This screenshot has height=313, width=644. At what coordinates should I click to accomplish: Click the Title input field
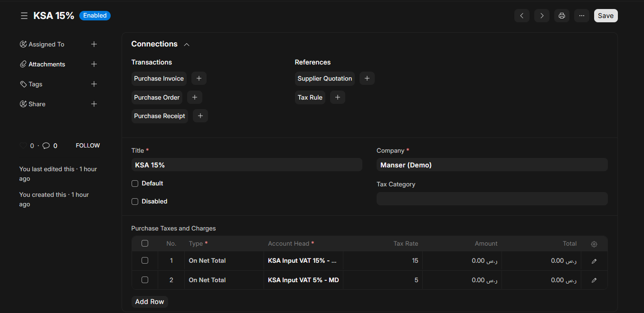pos(246,165)
